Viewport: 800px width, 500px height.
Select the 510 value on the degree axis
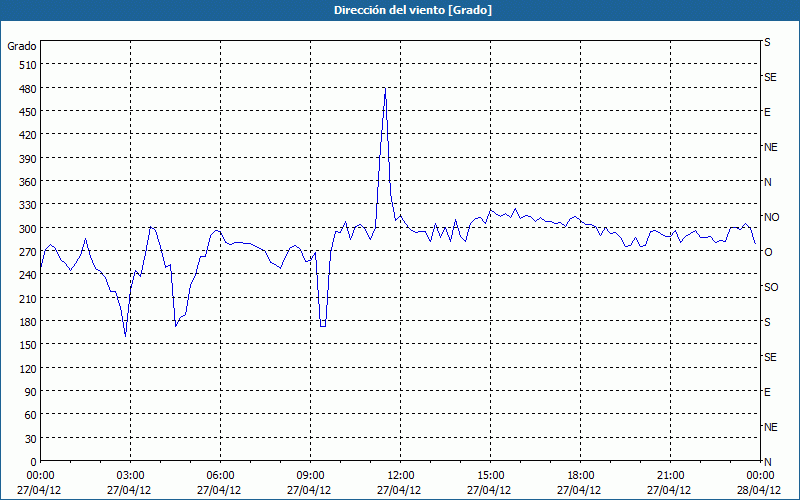tap(29, 65)
